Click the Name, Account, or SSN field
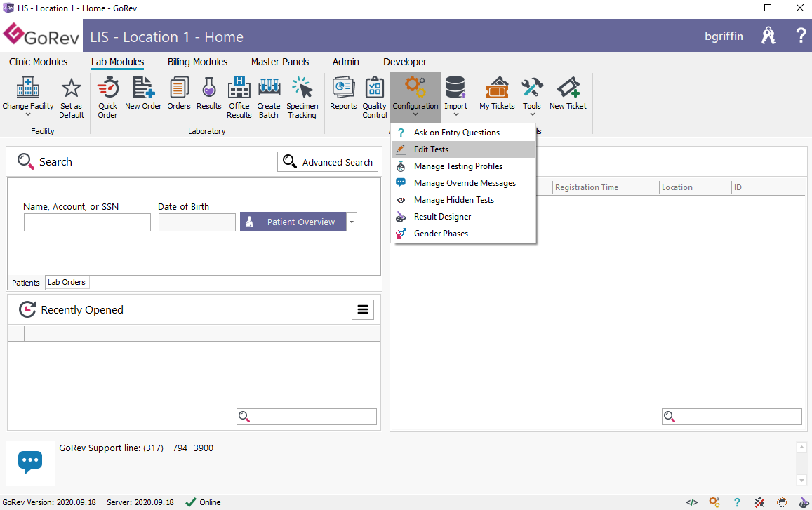 click(x=87, y=222)
